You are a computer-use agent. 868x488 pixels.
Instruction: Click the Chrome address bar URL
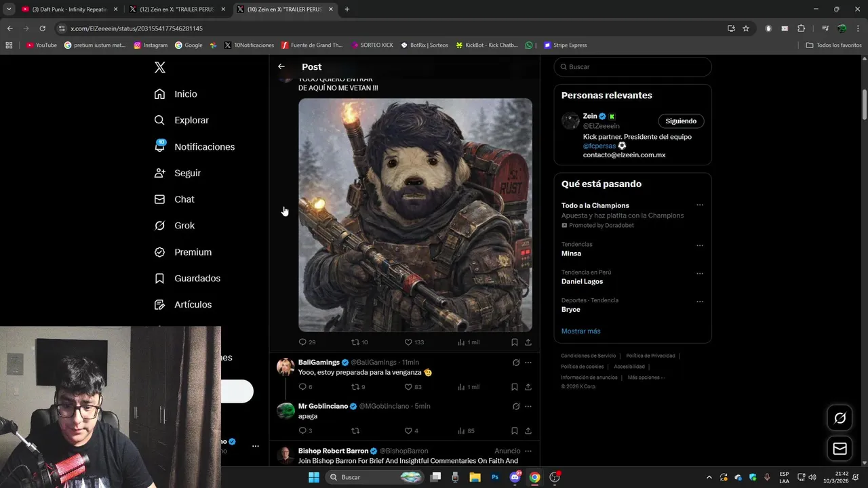click(136, 28)
